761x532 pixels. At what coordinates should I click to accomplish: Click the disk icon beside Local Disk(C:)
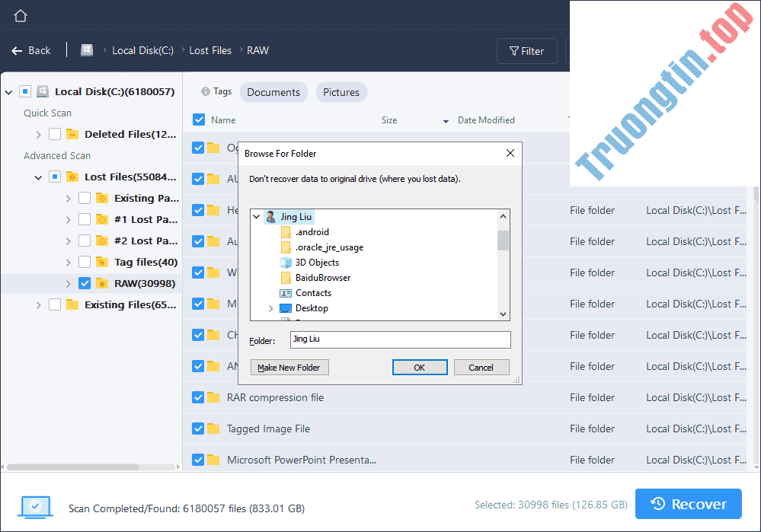coord(42,91)
